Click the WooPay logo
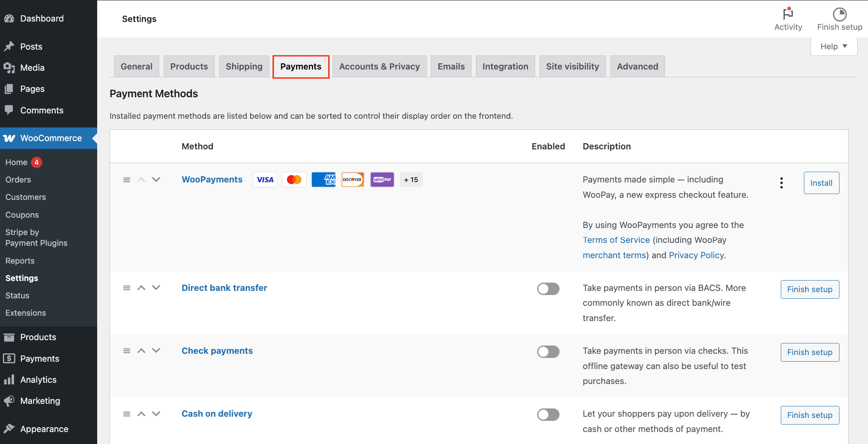Viewport: 868px width, 444px height. [x=382, y=180]
